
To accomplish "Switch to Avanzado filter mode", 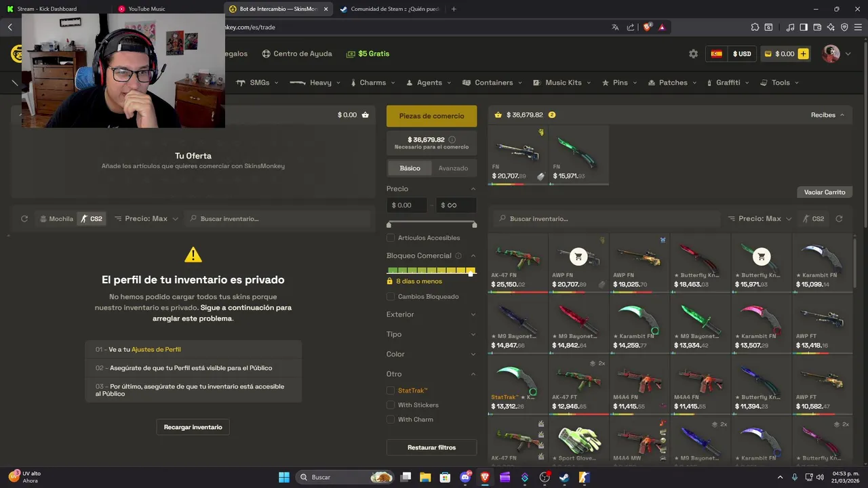I will point(453,168).
